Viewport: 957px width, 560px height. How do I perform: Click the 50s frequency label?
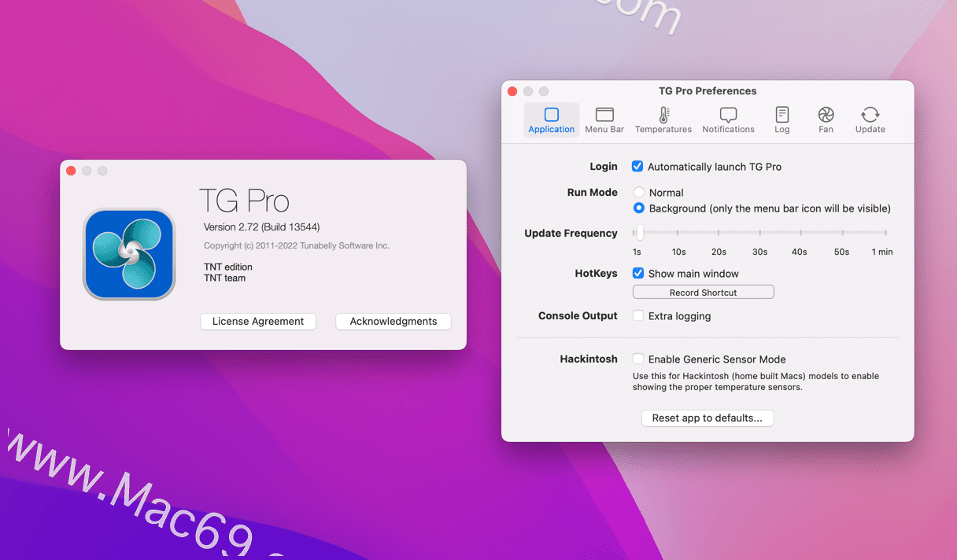tap(841, 252)
